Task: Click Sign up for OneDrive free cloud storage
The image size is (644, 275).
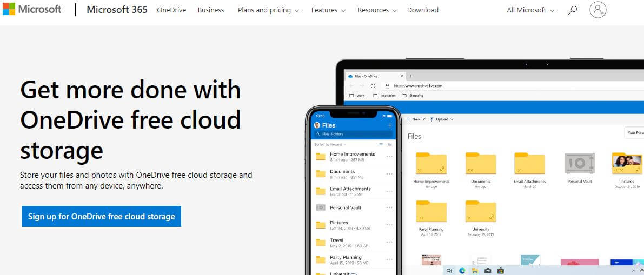Action: click(x=102, y=216)
